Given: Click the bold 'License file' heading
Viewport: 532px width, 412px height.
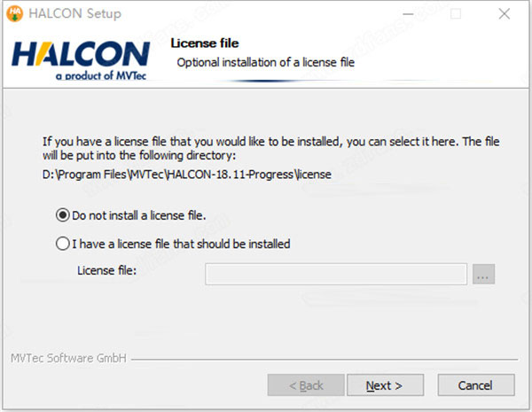Looking at the screenshot, I should (204, 43).
